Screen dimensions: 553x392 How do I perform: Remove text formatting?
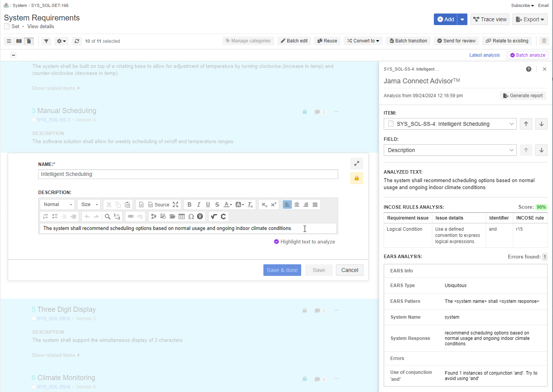click(250, 204)
